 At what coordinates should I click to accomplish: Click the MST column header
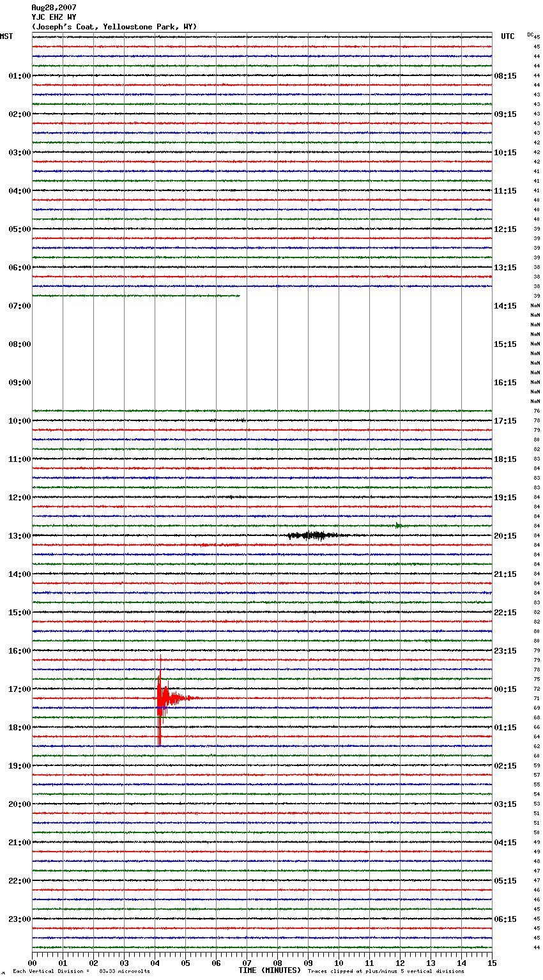(6, 36)
